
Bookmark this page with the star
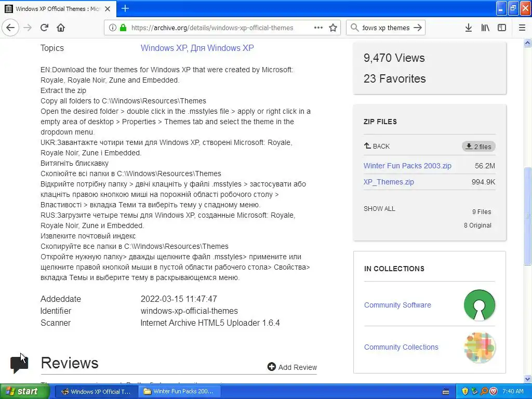[333, 28]
